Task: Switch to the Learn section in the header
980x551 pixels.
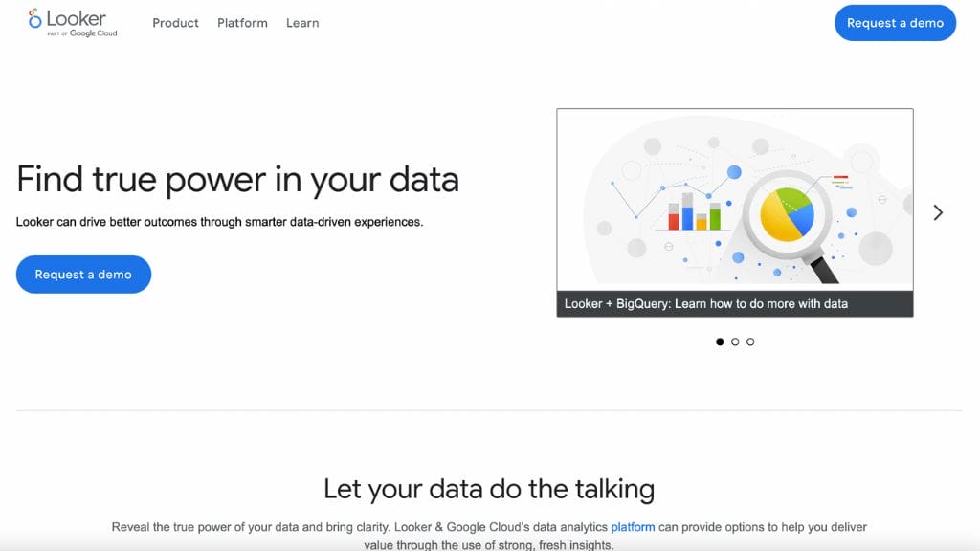Action: coord(302,23)
